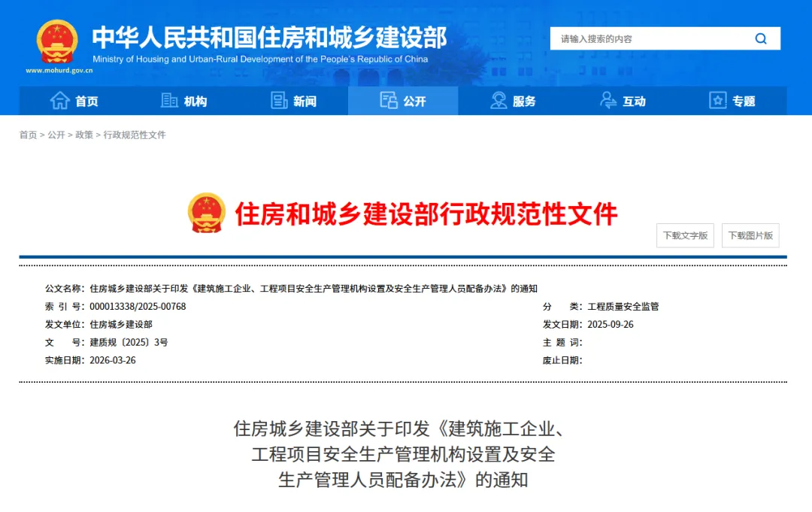Click the red emblem beside document heading
Image resolution: width=812 pixels, height=512 pixels.
207,213
